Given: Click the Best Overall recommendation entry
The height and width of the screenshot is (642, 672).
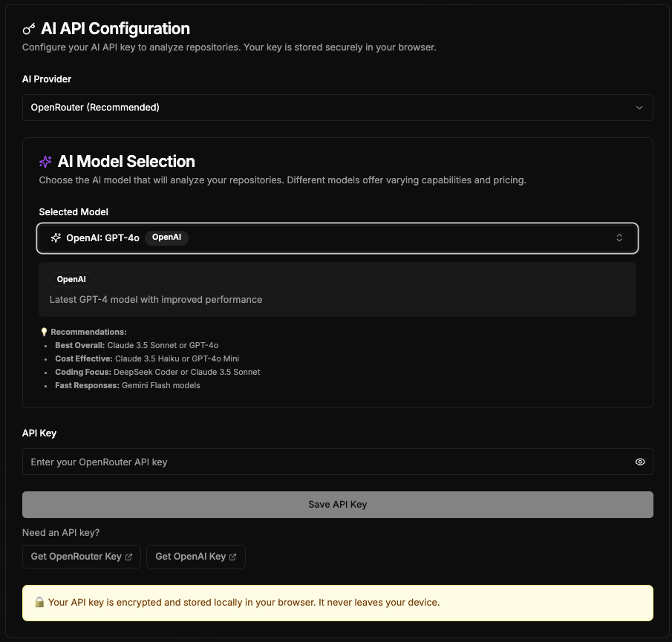Looking at the screenshot, I should (134, 345).
